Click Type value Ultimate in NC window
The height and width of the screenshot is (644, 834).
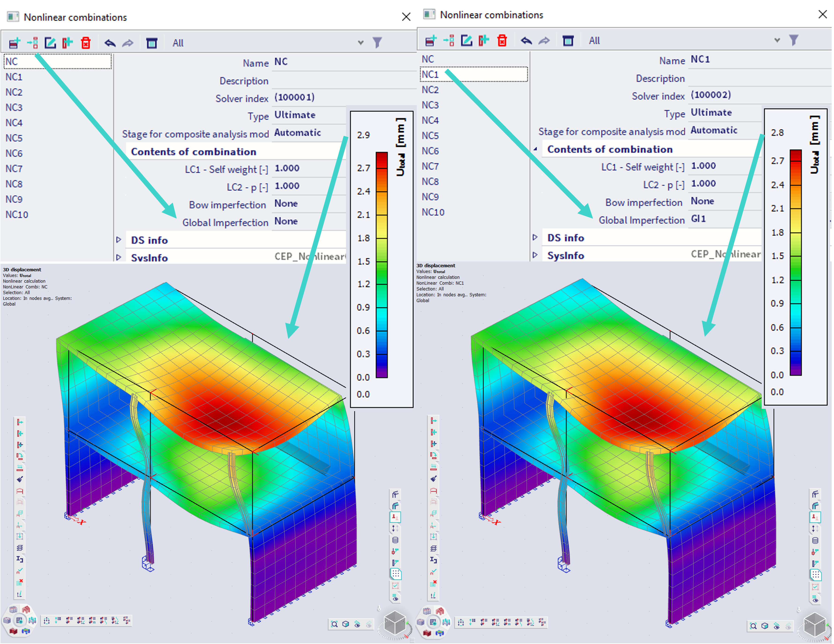(x=295, y=115)
